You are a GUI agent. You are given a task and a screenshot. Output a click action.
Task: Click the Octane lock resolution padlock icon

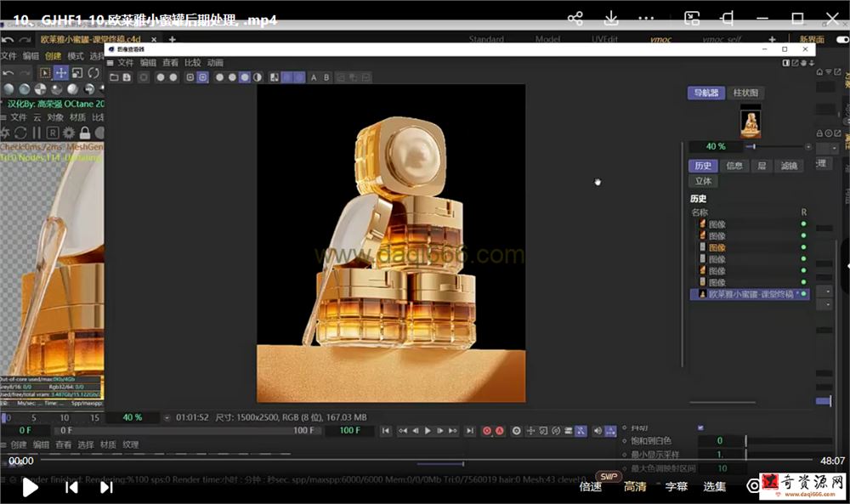pos(84,133)
